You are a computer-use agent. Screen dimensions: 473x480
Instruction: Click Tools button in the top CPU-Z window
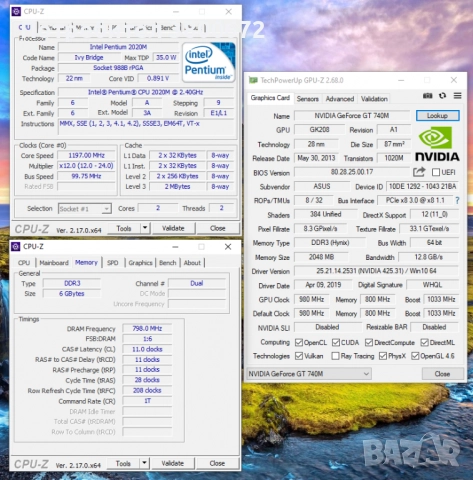tap(124, 228)
